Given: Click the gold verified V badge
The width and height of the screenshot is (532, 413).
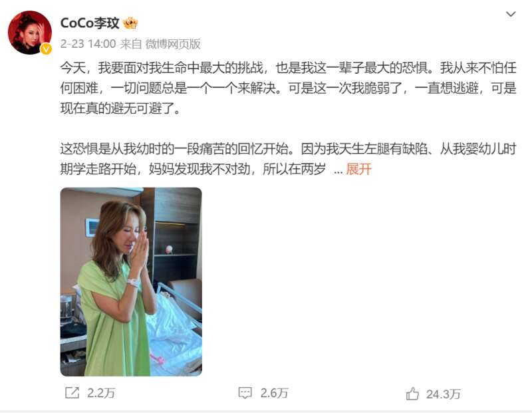Looking at the screenshot, I should (46, 49).
